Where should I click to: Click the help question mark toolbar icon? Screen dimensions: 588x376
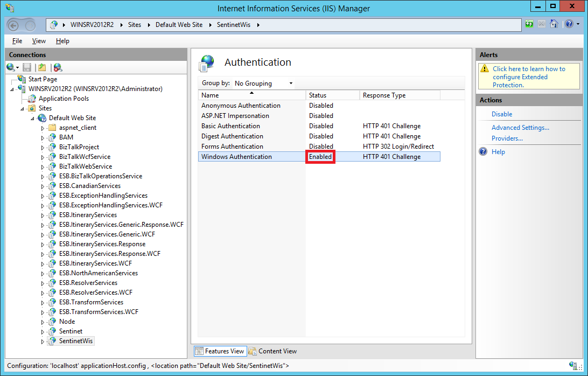coord(569,24)
